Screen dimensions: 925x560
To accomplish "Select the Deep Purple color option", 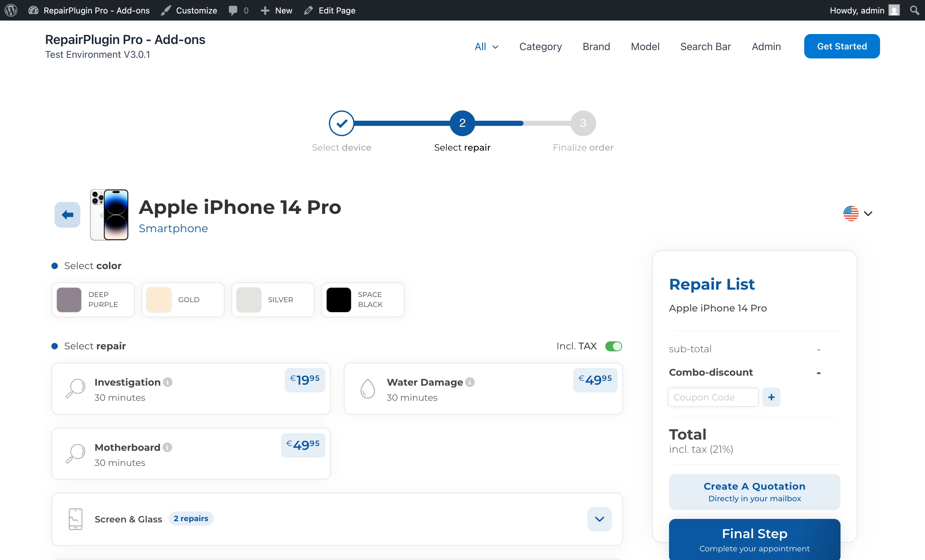I will 93,300.
